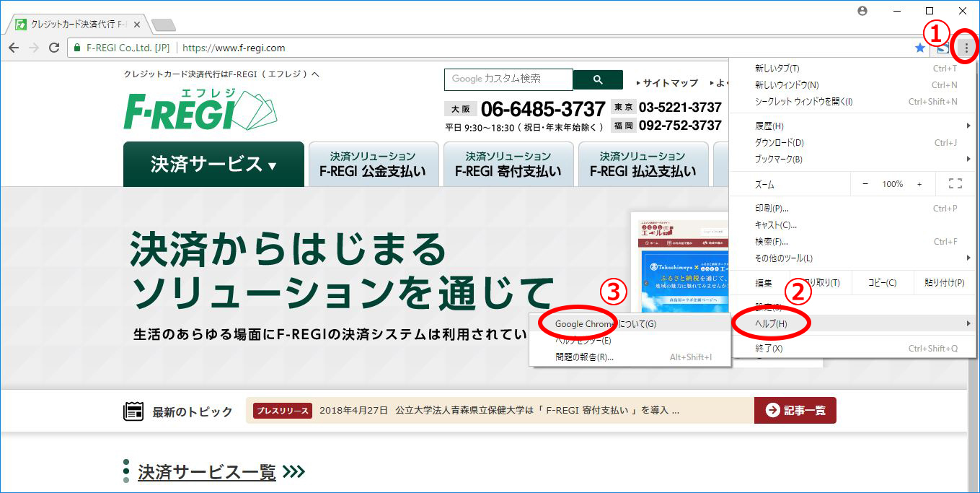Image resolution: width=980 pixels, height=493 pixels.
Task: Click the プレスリリース tag
Action: point(283,411)
